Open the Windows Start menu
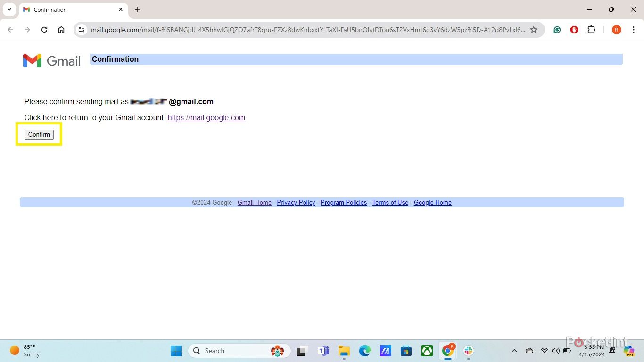644x362 pixels. coord(176,351)
